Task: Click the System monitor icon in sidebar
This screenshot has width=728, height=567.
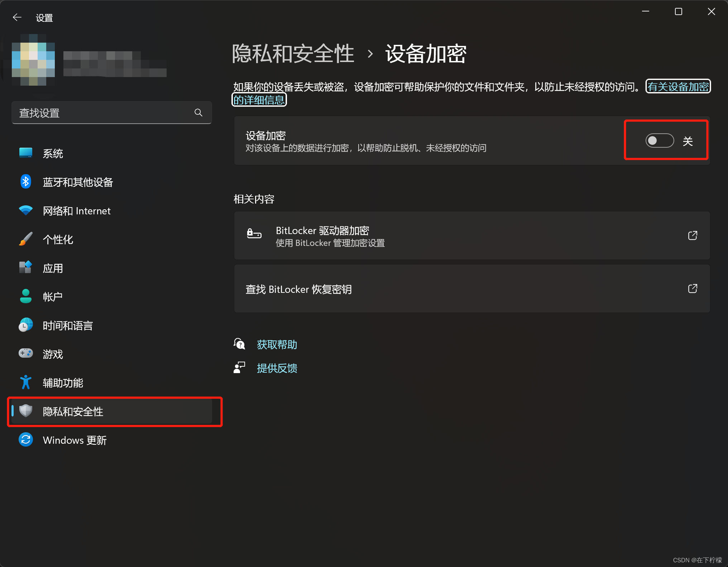Action: coord(25,153)
